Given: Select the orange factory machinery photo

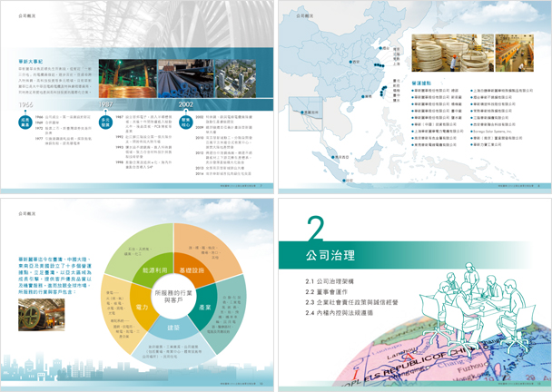Looking at the screenshot, I should tap(515, 53).
